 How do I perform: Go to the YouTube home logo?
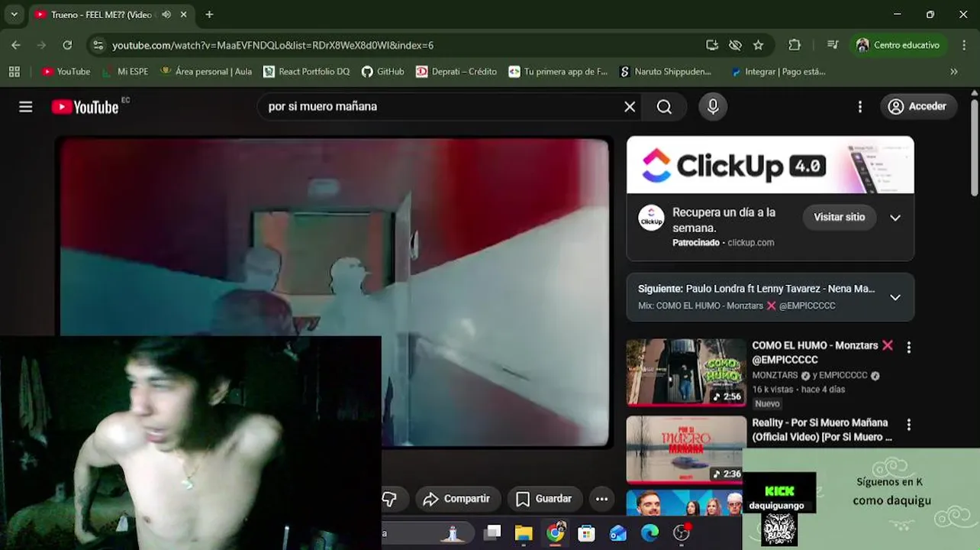(x=85, y=107)
